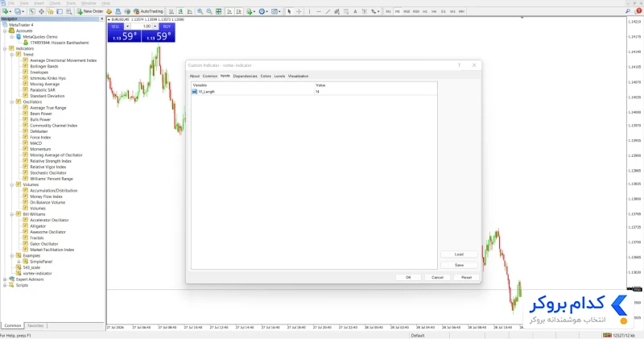
Task: Collapse the Oscillators folder
Action: 12,102
